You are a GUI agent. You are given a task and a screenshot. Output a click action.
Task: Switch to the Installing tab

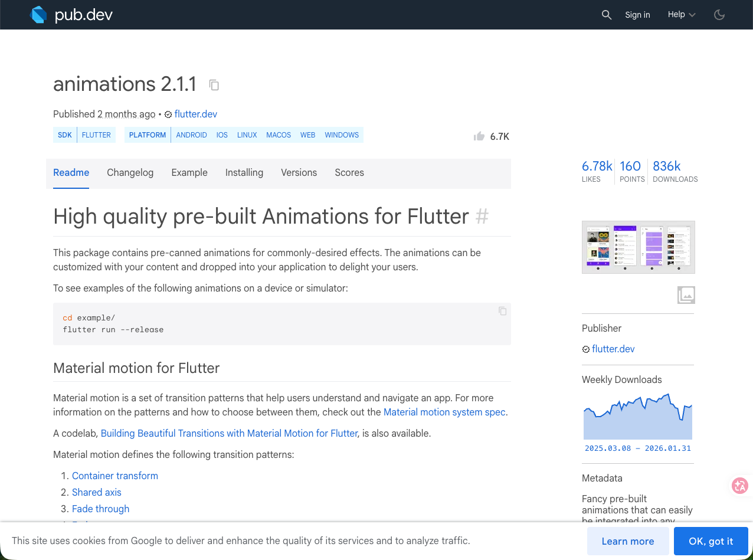click(x=244, y=173)
